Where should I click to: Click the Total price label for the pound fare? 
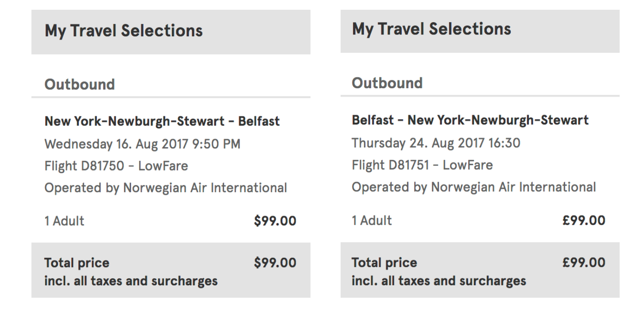pyautogui.click(x=384, y=263)
